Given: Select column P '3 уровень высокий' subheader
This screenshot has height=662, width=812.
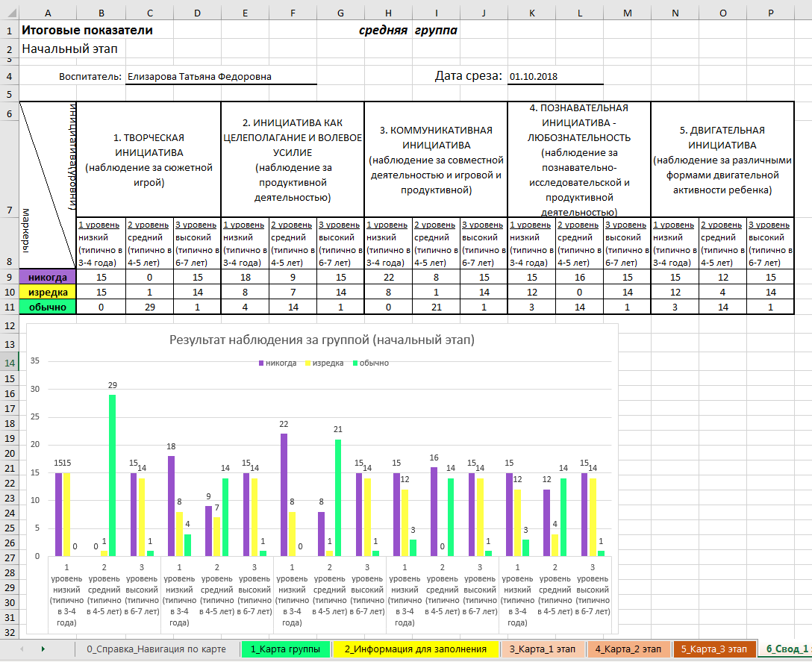Looking at the screenshot, I should 770,243.
